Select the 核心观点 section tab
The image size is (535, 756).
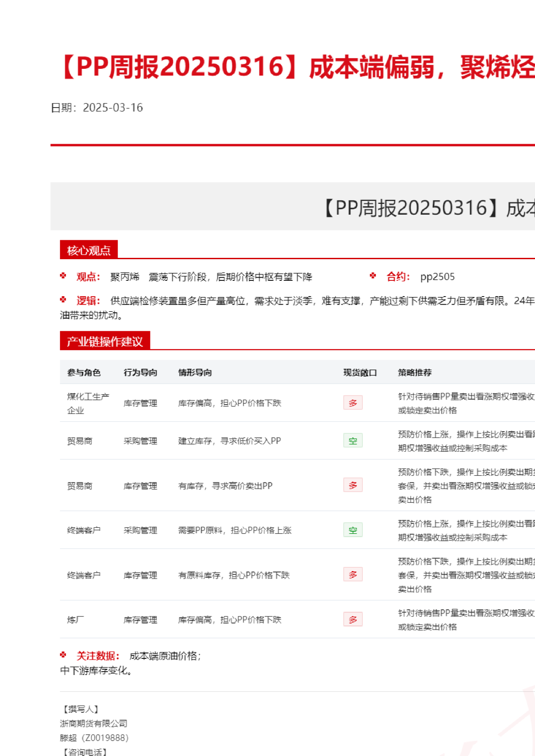(89, 250)
